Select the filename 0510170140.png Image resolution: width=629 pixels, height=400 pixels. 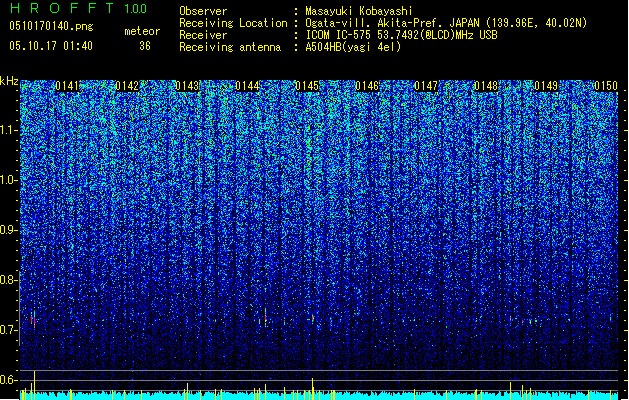pyautogui.click(x=51, y=26)
